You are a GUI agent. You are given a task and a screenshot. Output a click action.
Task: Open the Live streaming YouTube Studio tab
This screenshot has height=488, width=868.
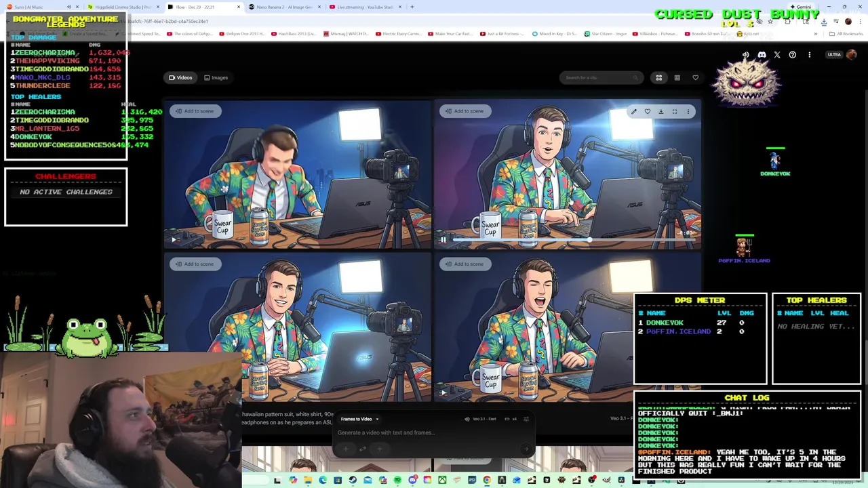365,7
